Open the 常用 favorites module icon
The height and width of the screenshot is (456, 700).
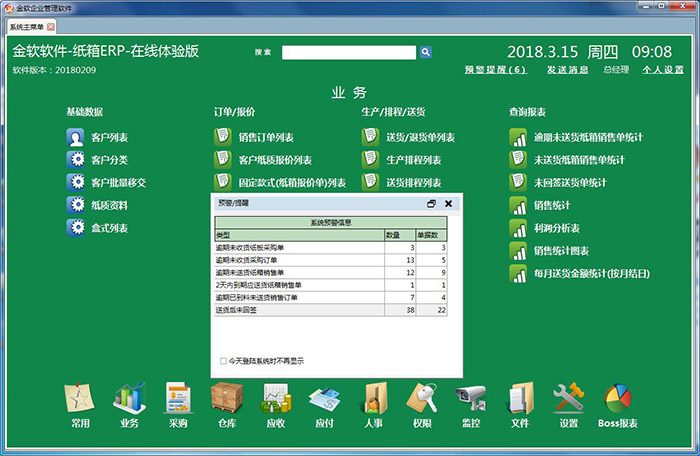pos(80,399)
